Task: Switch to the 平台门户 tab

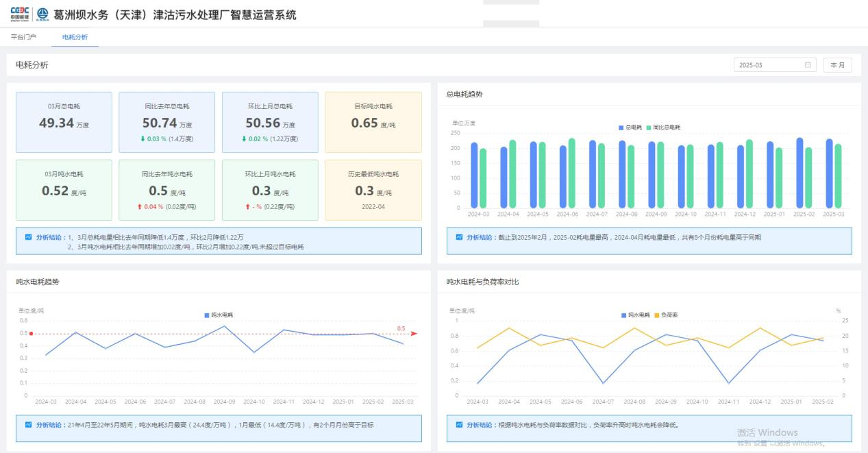Action: pos(23,37)
